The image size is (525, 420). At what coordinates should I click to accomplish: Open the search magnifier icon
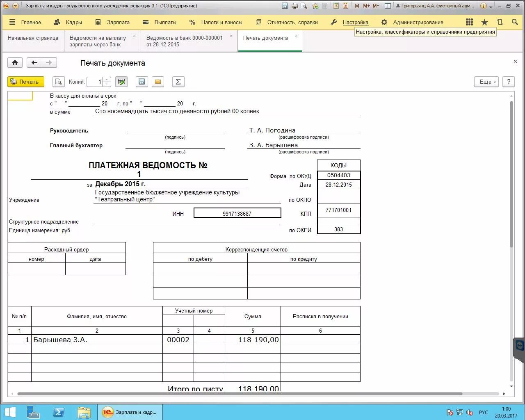515,22
